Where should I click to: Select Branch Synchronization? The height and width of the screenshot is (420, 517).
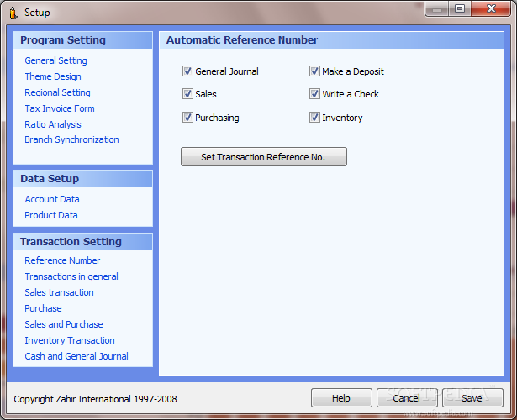[71, 139]
